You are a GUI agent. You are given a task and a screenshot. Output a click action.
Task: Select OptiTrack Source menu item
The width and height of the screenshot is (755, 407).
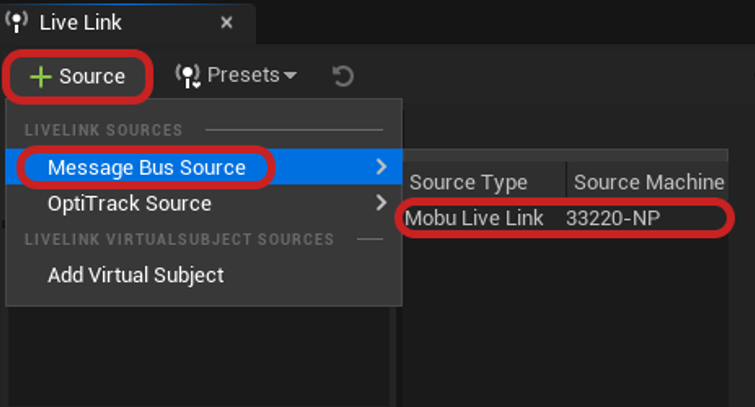(x=129, y=203)
